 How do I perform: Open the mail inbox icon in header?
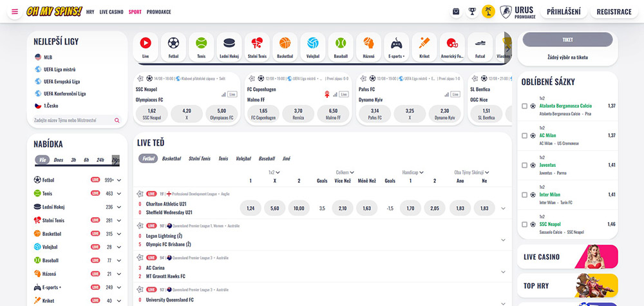point(456,12)
